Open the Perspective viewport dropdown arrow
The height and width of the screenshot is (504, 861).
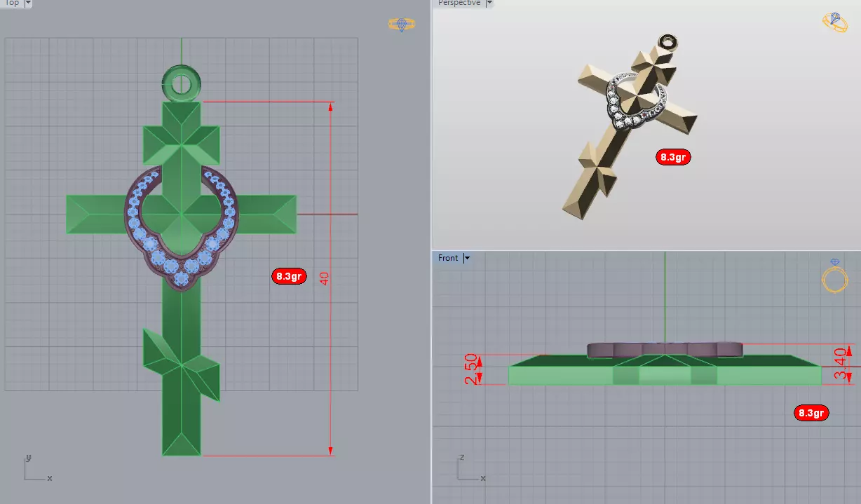coord(489,3)
